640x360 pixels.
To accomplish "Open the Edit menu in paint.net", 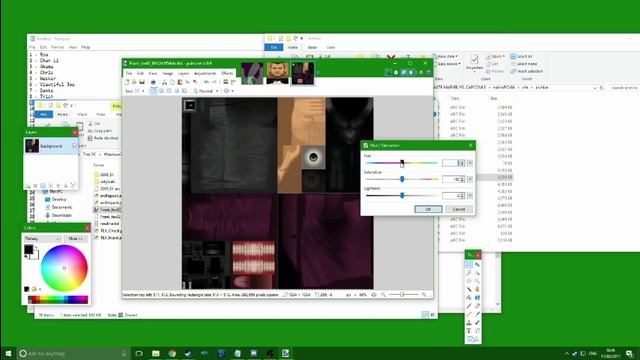I will (x=140, y=73).
